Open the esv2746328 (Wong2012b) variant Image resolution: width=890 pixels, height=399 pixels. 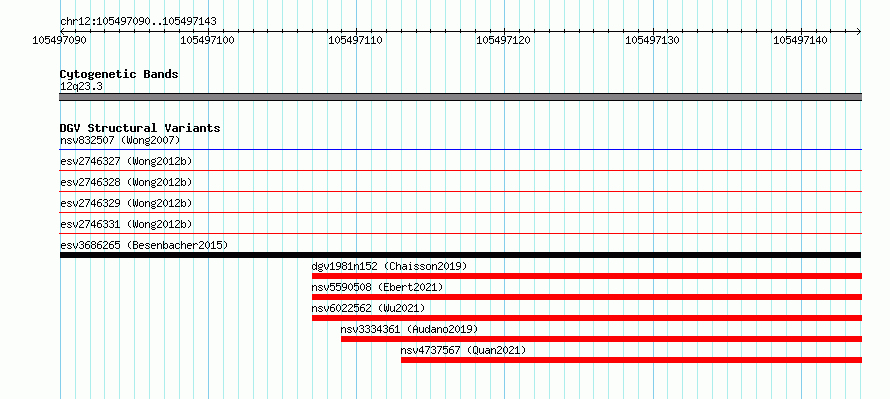[126, 182]
